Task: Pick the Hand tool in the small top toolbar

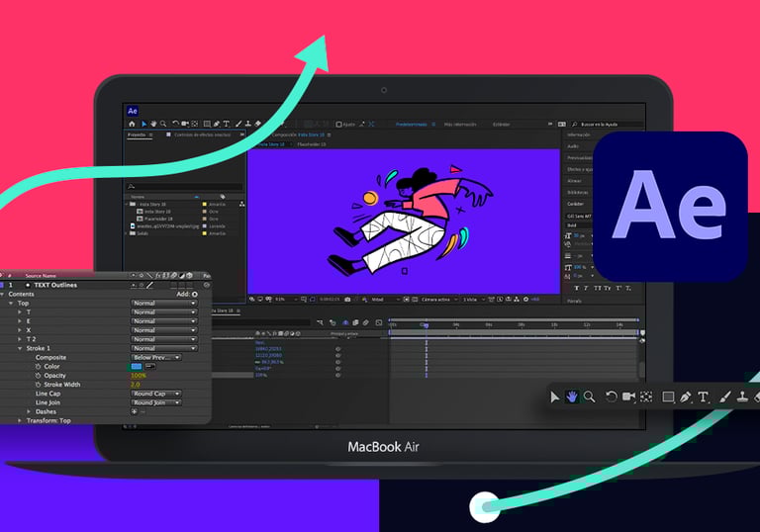Action: click(x=153, y=124)
